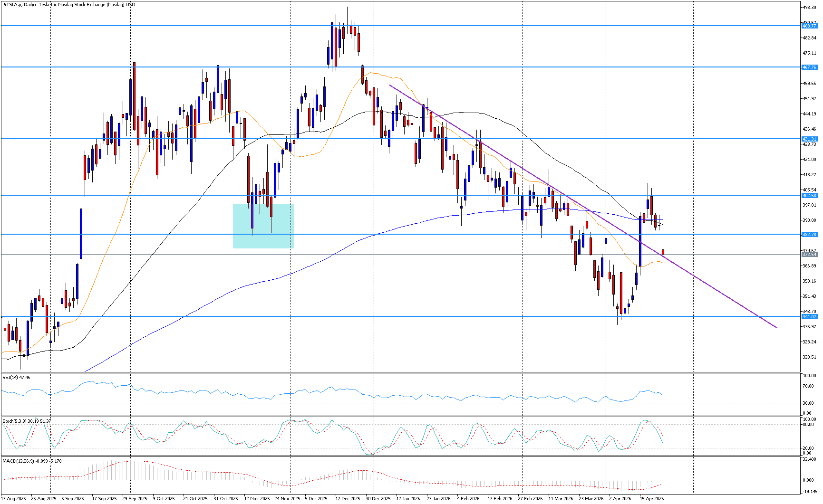
Task: Click the MACD 32.408 scale value
Action: coord(809,459)
